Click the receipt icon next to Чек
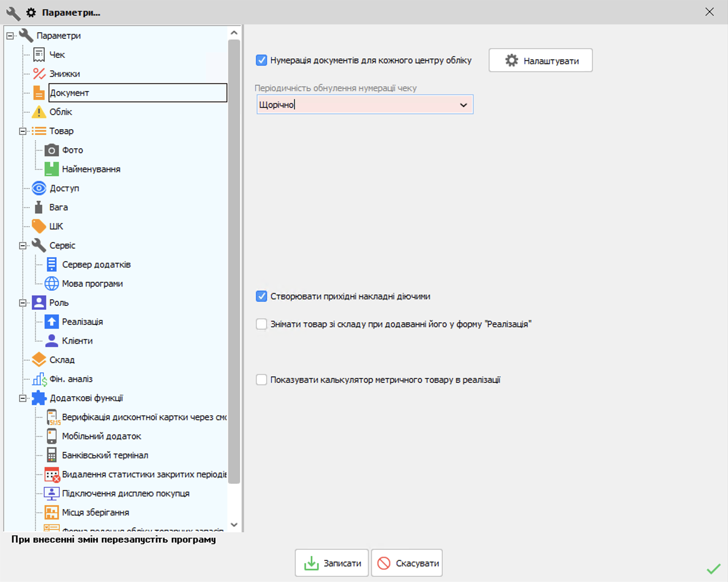This screenshot has height=582, width=728. tap(39, 55)
